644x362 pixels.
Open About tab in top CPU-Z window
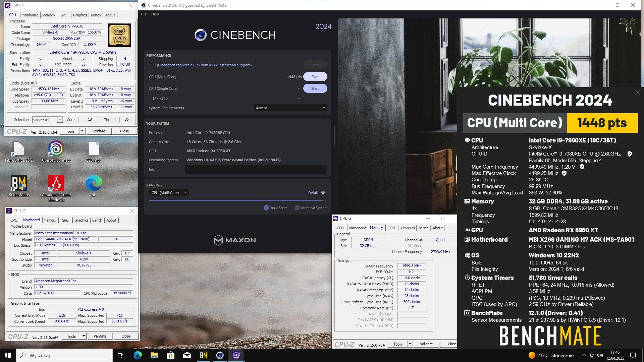click(x=110, y=15)
